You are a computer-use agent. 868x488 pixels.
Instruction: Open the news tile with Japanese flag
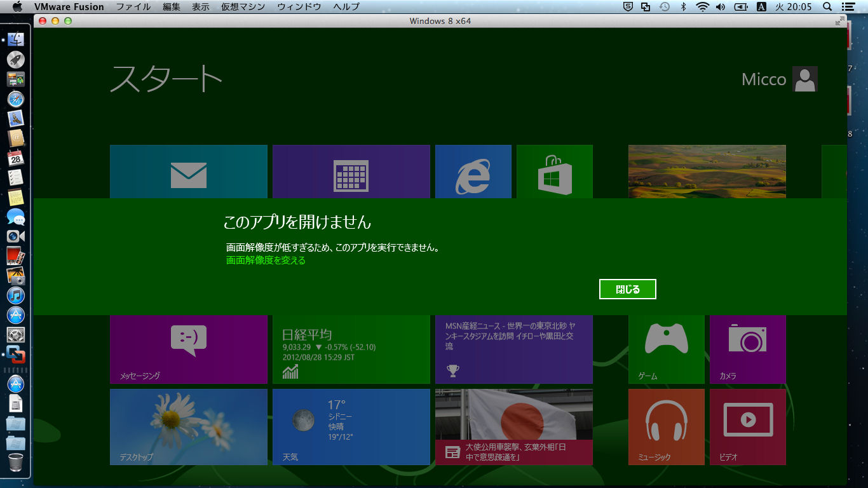pyautogui.click(x=514, y=427)
